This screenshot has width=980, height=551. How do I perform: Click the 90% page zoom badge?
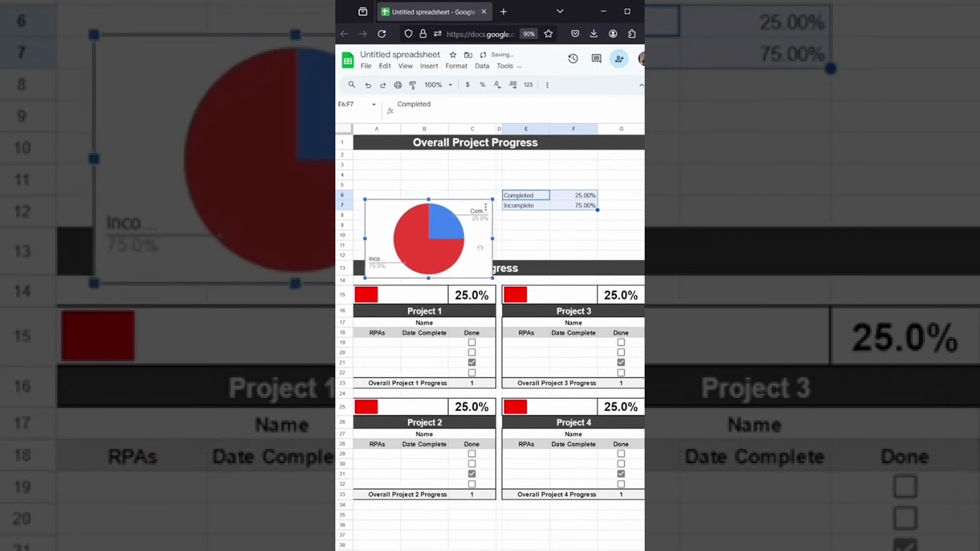pyautogui.click(x=528, y=34)
